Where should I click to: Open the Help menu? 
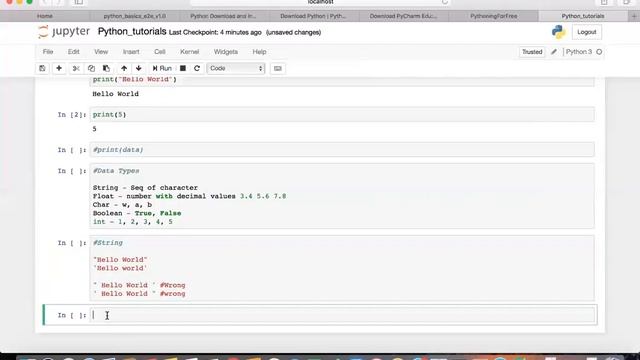click(x=259, y=52)
